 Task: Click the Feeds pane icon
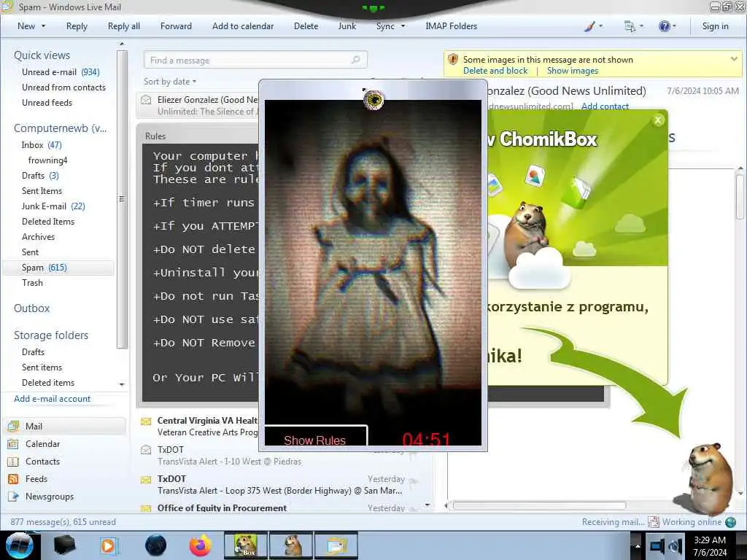(13, 479)
